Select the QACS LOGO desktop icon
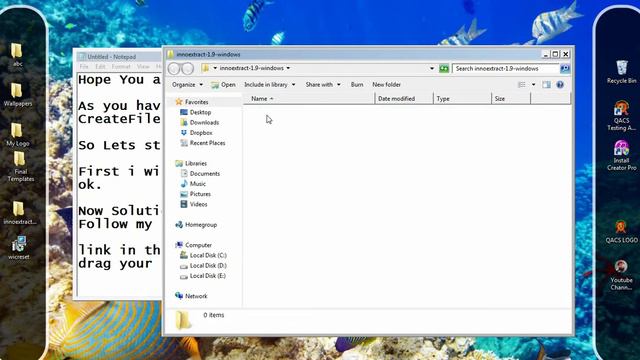This screenshot has height=360, width=640. 621,231
